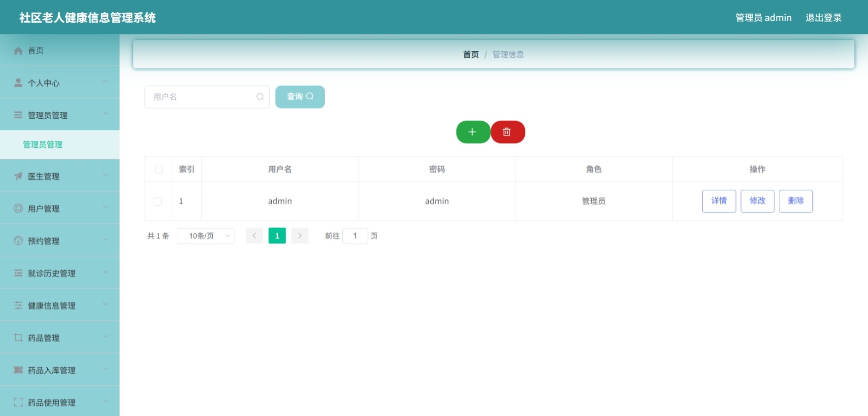Expand 药品入库管理 with its chevron arrow

(x=105, y=369)
